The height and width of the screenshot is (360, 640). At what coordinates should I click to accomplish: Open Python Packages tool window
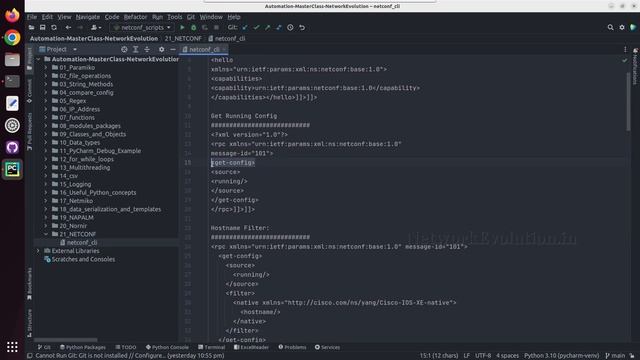click(x=82, y=347)
